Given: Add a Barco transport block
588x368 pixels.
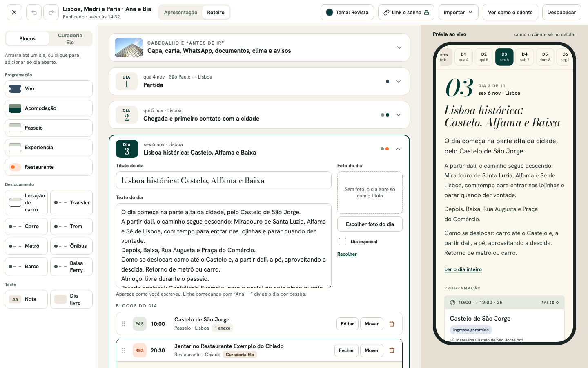Looking at the screenshot, I should point(26,267).
